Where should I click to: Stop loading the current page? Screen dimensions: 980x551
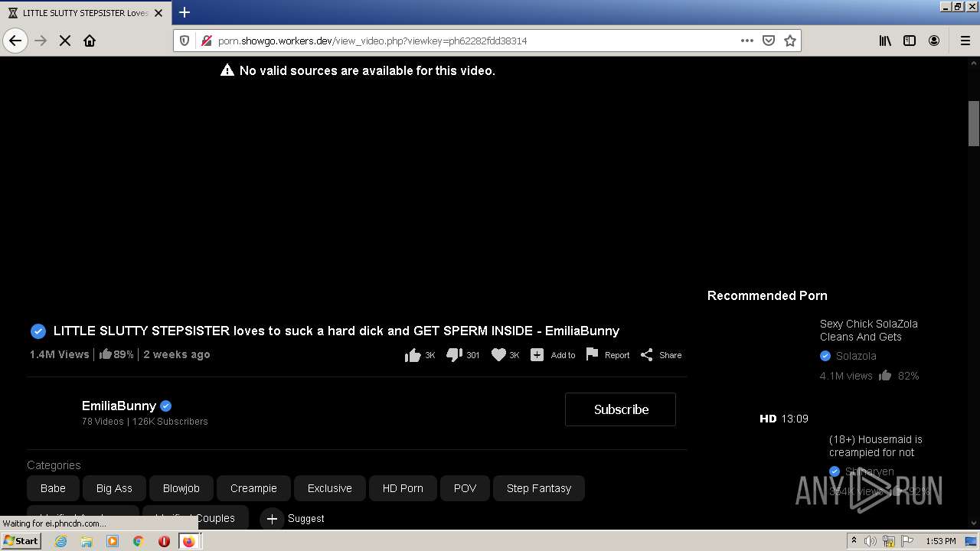tap(65, 41)
